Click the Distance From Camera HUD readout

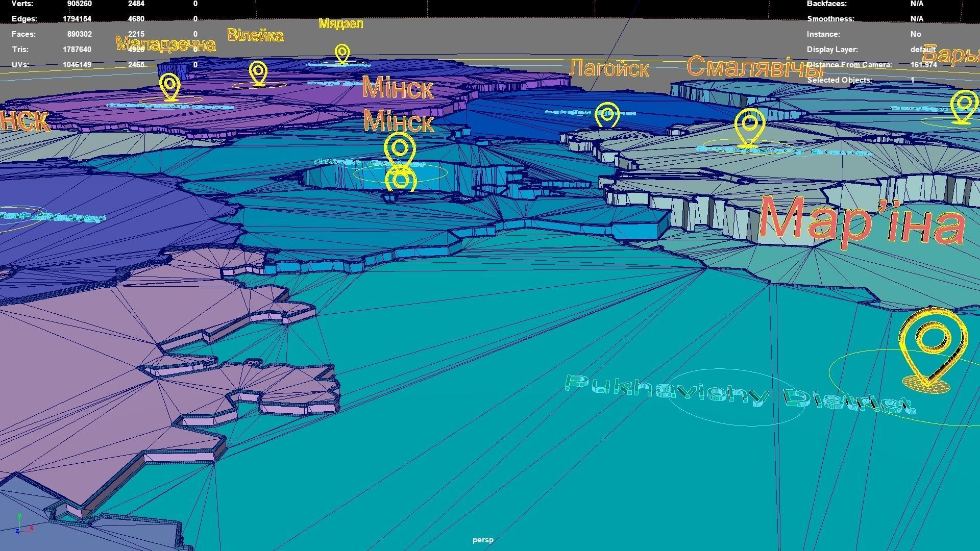[x=923, y=65]
